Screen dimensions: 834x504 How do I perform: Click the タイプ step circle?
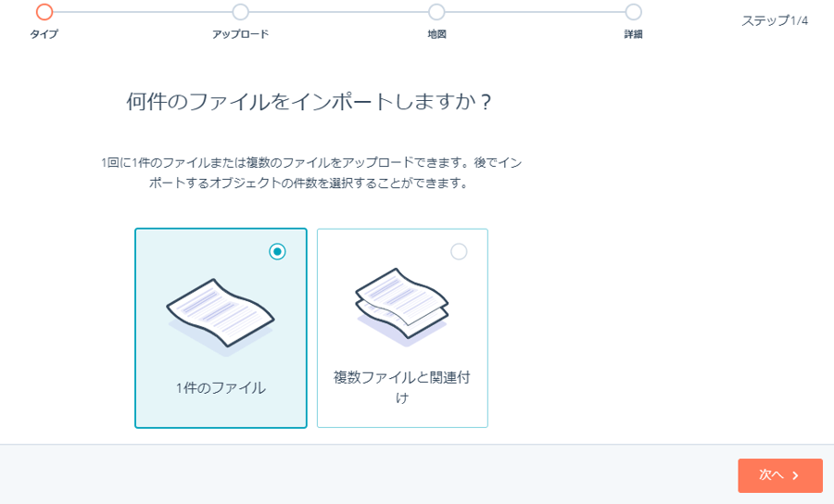pos(44,12)
